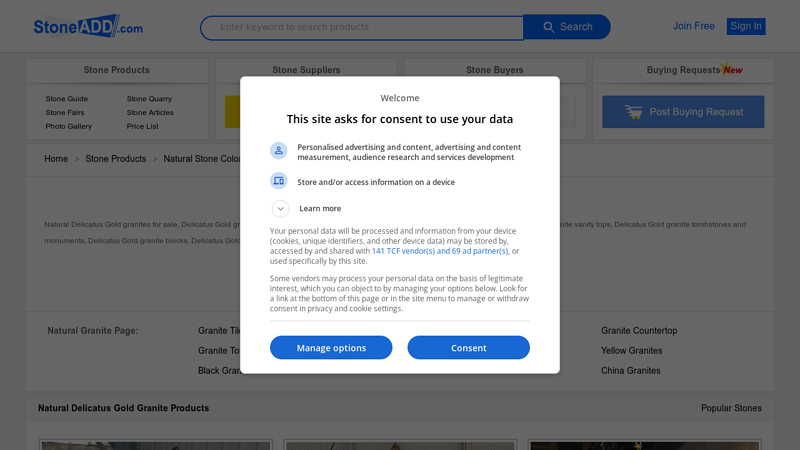Click the Join Free link
Screen dimensions: 800x450
coord(694,26)
